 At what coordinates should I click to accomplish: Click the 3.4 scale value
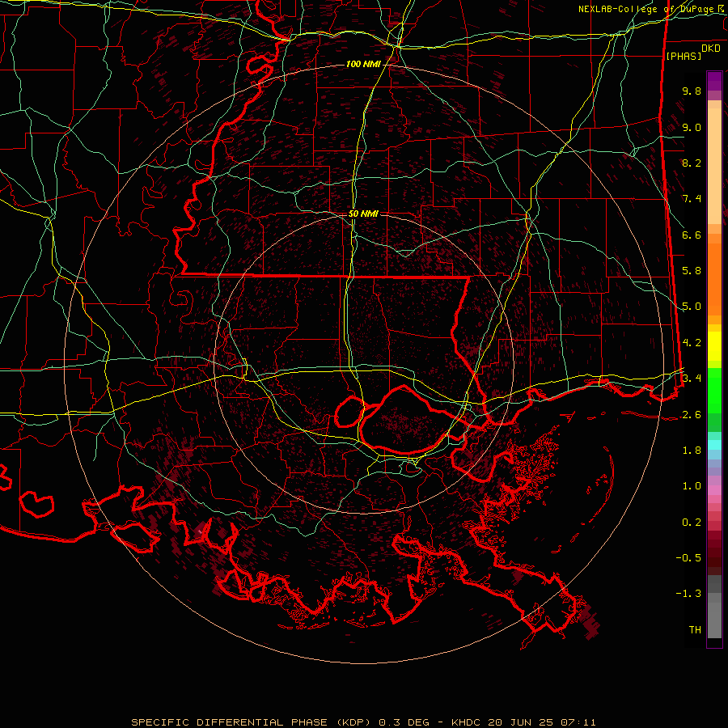692,378
